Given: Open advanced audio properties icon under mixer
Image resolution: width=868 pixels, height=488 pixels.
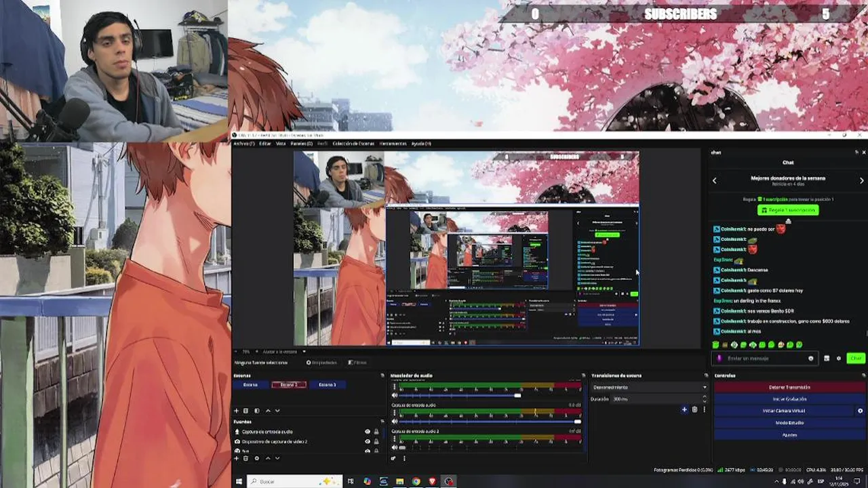Looking at the screenshot, I should click(393, 458).
